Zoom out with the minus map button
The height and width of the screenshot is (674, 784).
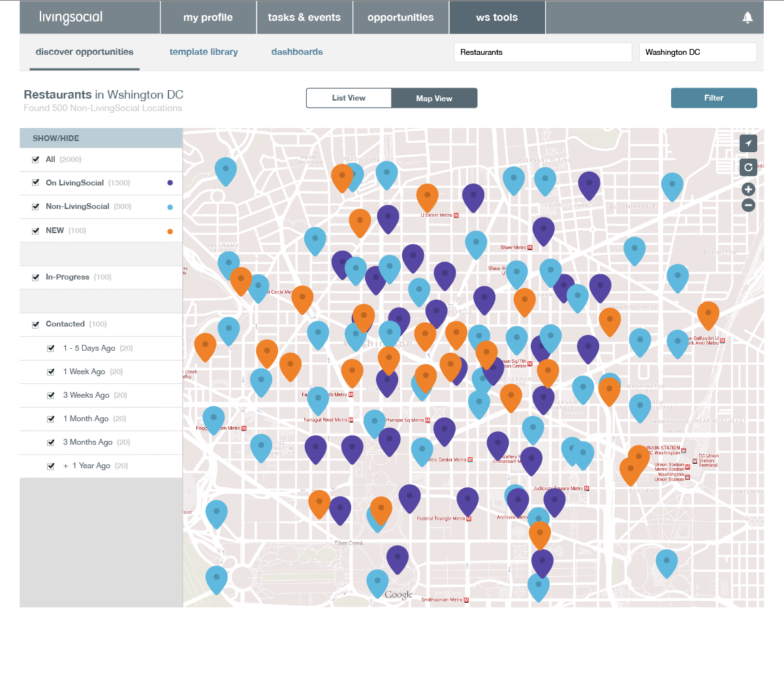pos(749,205)
